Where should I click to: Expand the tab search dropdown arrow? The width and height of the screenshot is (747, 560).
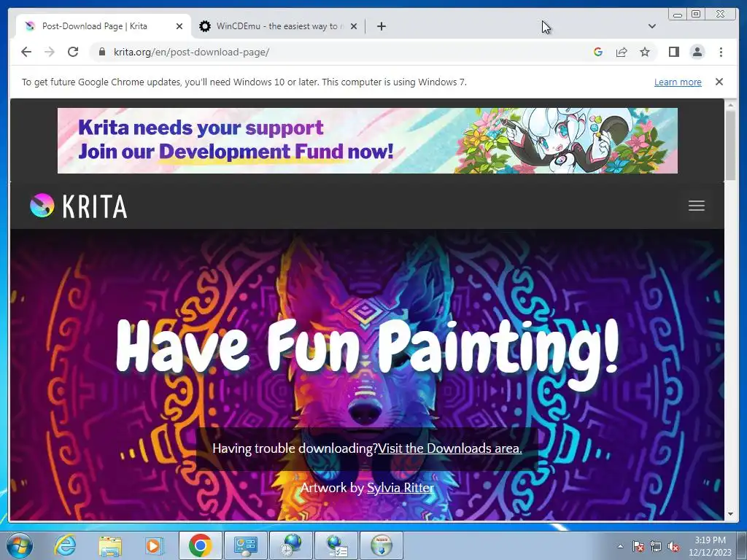pos(652,26)
